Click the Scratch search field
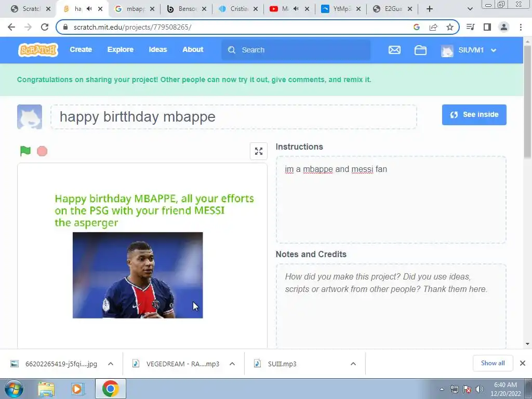The width and height of the screenshot is (532, 399). click(296, 50)
